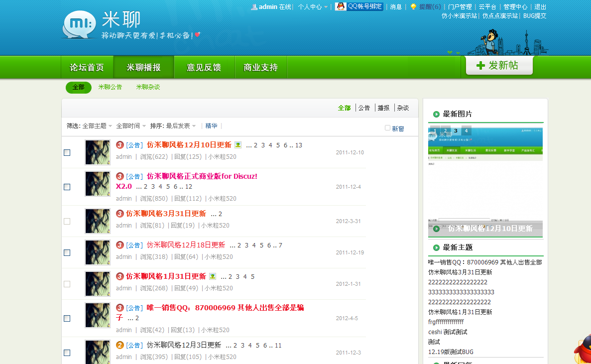This screenshot has width=591, height=364.
Task: Tick the checkbox for 唯一销售QQ thread row
Action: [67, 318]
